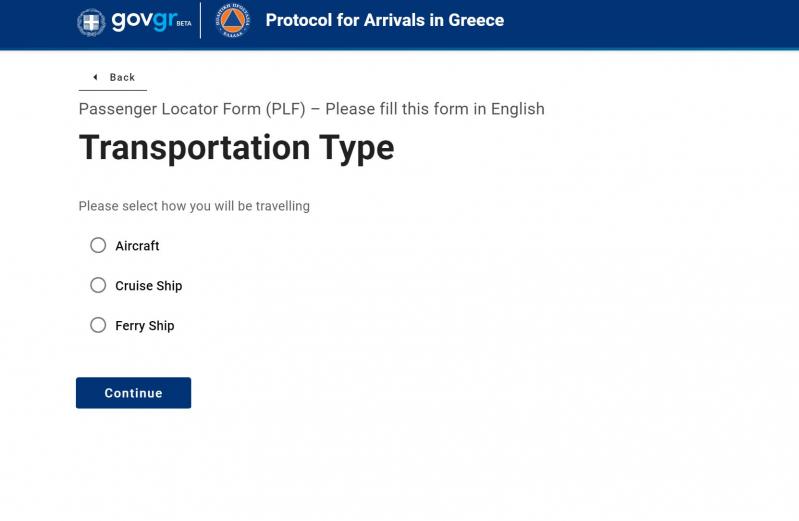
Task: Choose the Cruise Ship radio option
Action: (98, 285)
